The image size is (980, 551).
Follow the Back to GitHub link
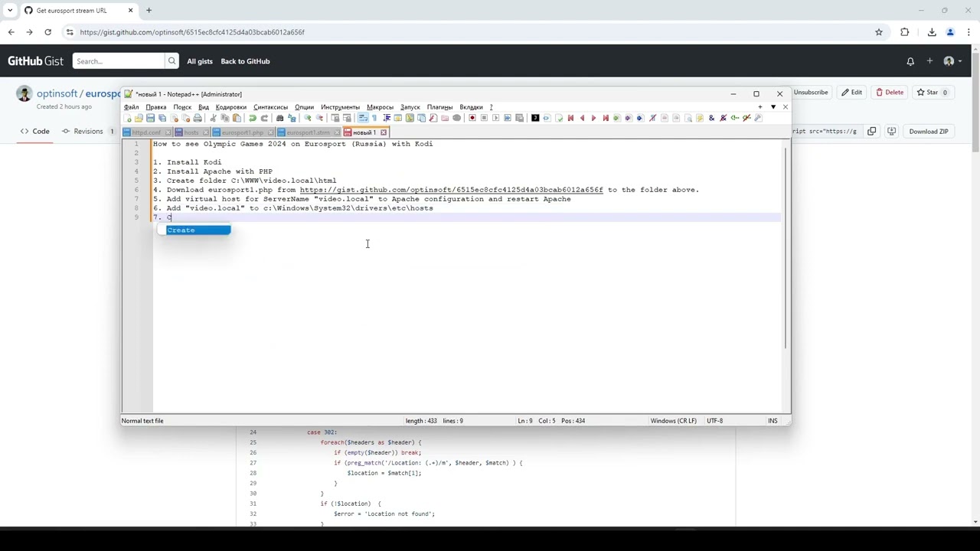[245, 61]
